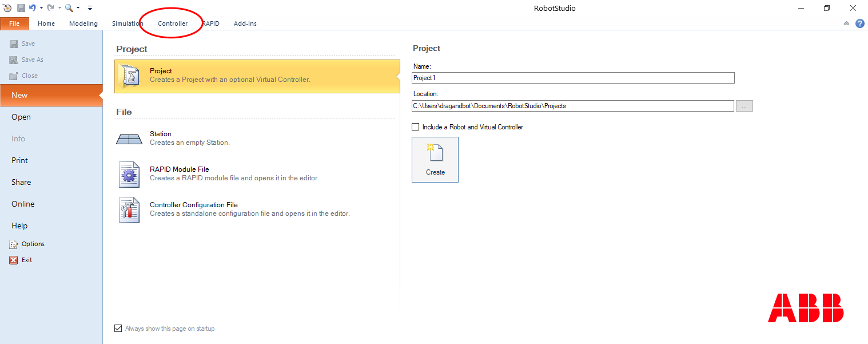Select the Controller Configuration File icon
The width and height of the screenshot is (868, 344).
(x=128, y=210)
